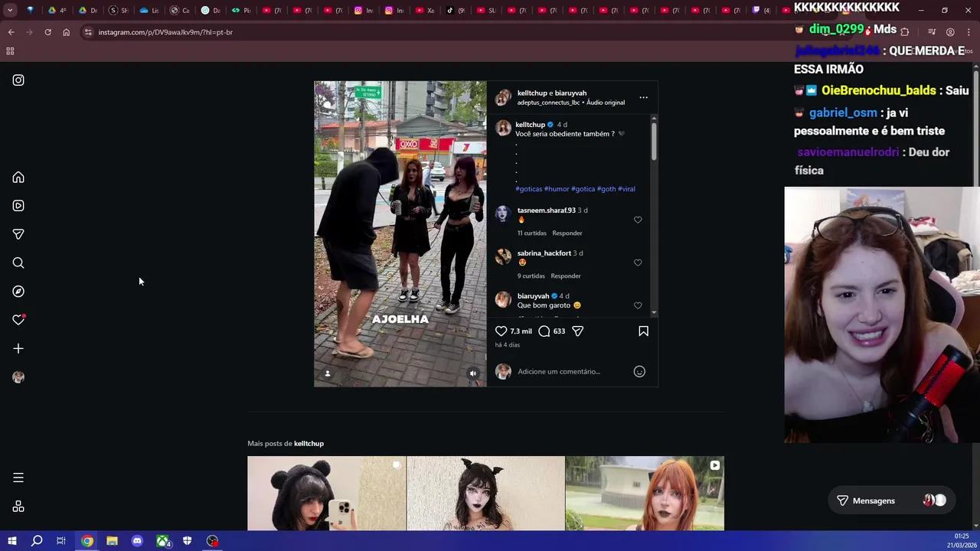Go to Instagram Home feed icon

coord(18,178)
